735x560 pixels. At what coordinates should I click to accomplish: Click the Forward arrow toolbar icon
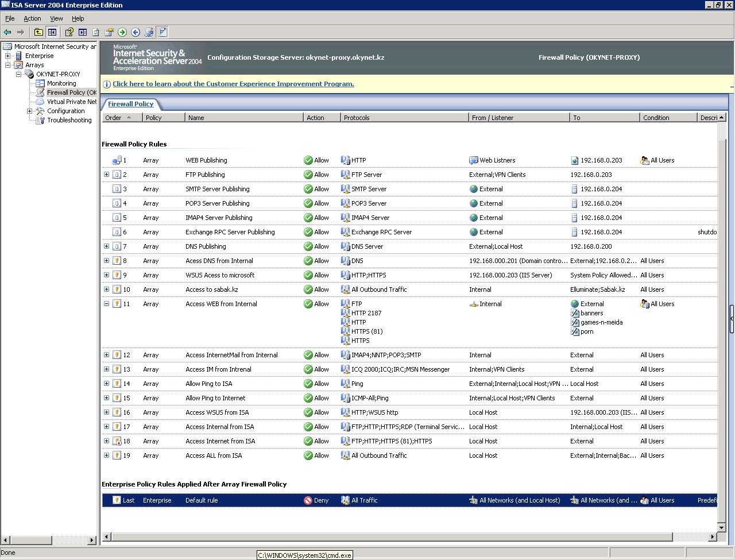pyautogui.click(x=21, y=32)
